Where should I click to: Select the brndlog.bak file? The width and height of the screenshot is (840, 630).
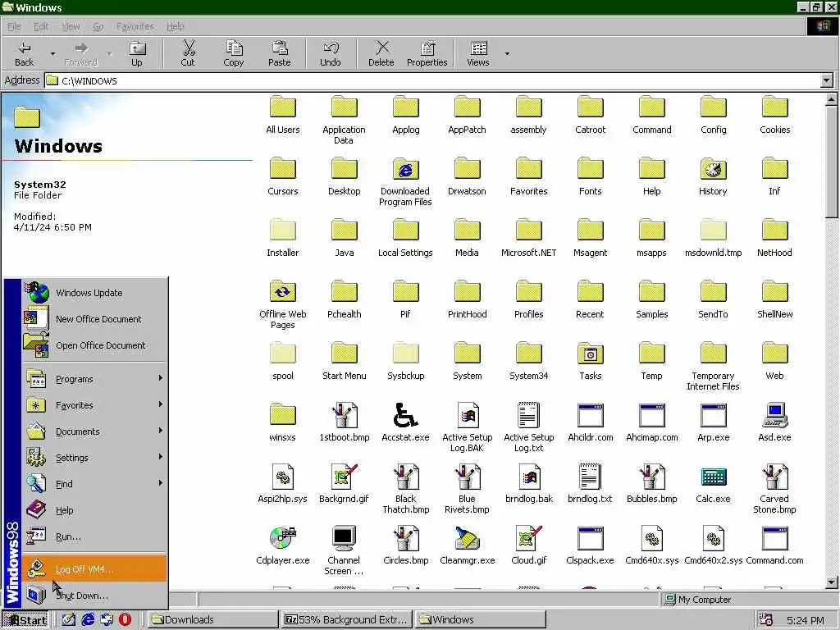click(529, 484)
